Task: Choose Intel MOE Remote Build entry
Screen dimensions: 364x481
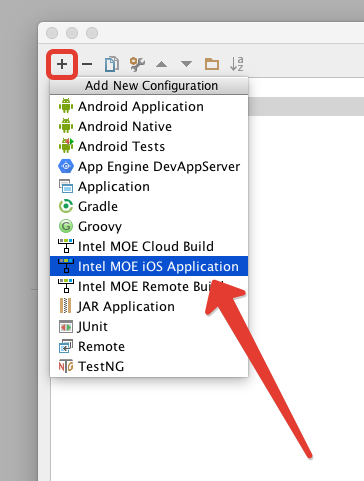Action: (x=149, y=286)
